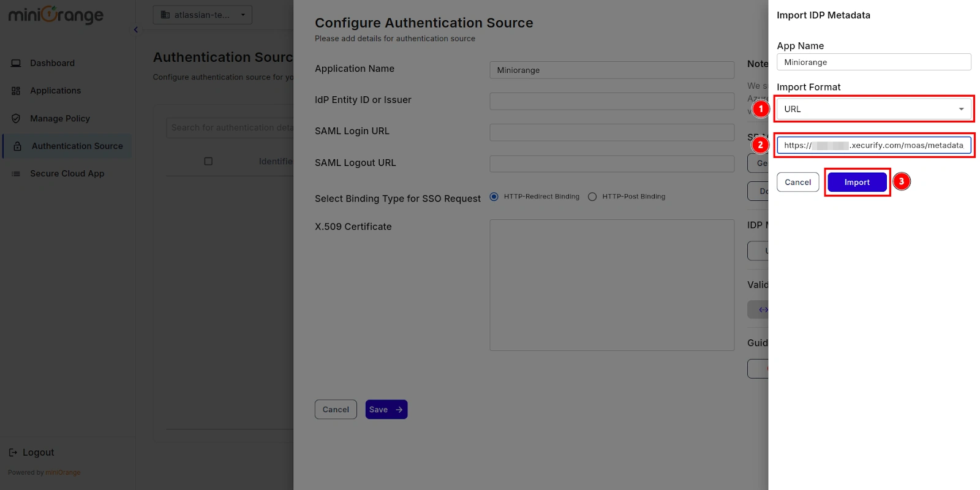Image resolution: width=980 pixels, height=490 pixels.
Task: Click the Logout arrow icon
Action: pos(13,453)
